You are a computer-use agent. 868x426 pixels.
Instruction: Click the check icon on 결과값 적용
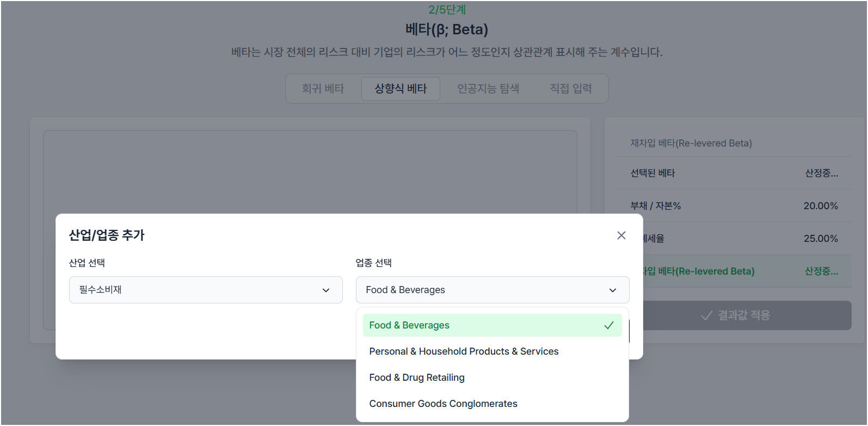pos(706,315)
